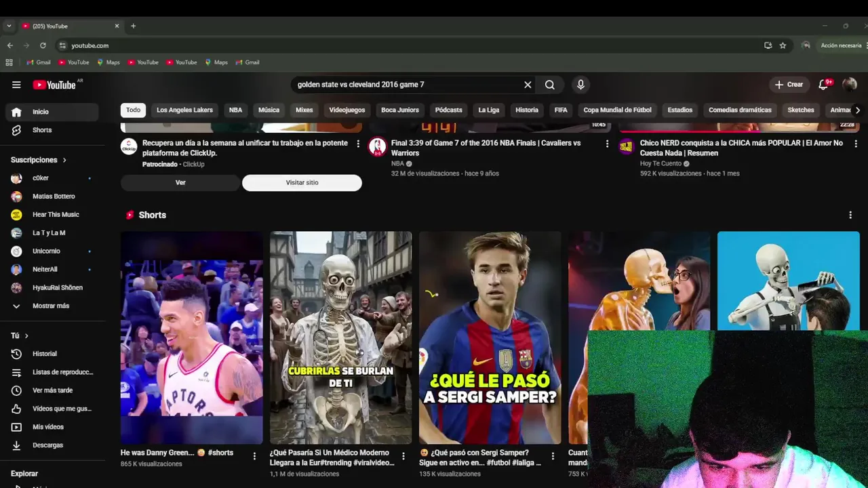The height and width of the screenshot is (488, 868).
Task: Open the c0ker channel subscription
Action: [52, 178]
